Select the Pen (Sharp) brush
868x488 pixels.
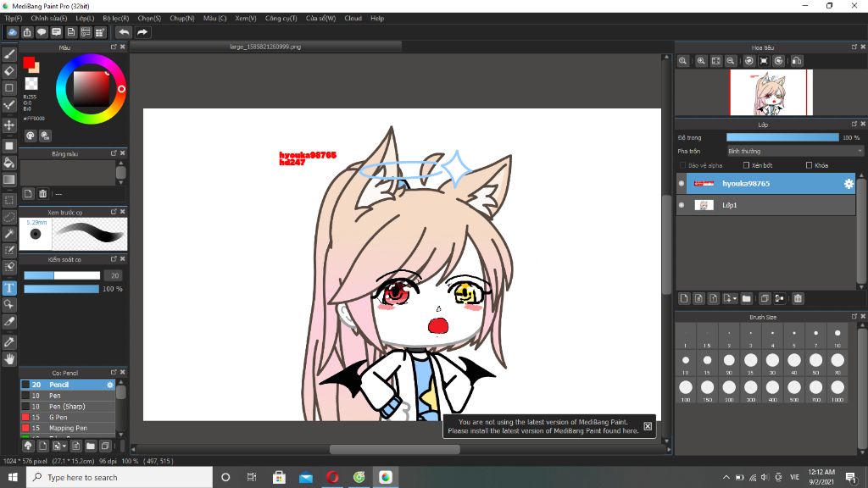coord(68,406)
